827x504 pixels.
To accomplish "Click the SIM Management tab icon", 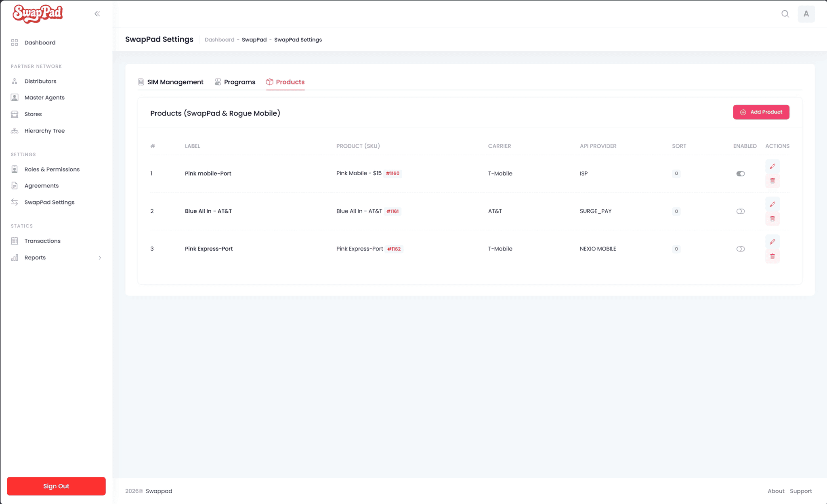I will [141, 82].
